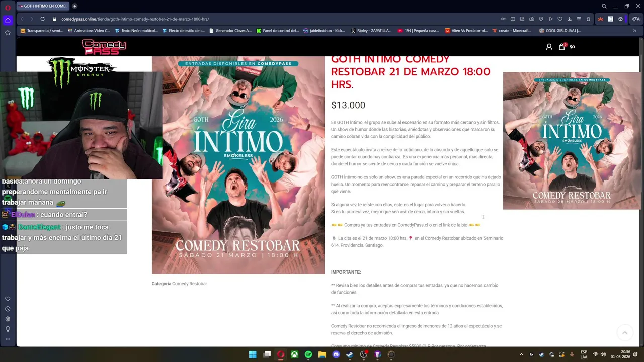Open COOL GIRLD JAAJ bookmark
The width and height of the screenshot is (644, 362).
tap(559, 31)
